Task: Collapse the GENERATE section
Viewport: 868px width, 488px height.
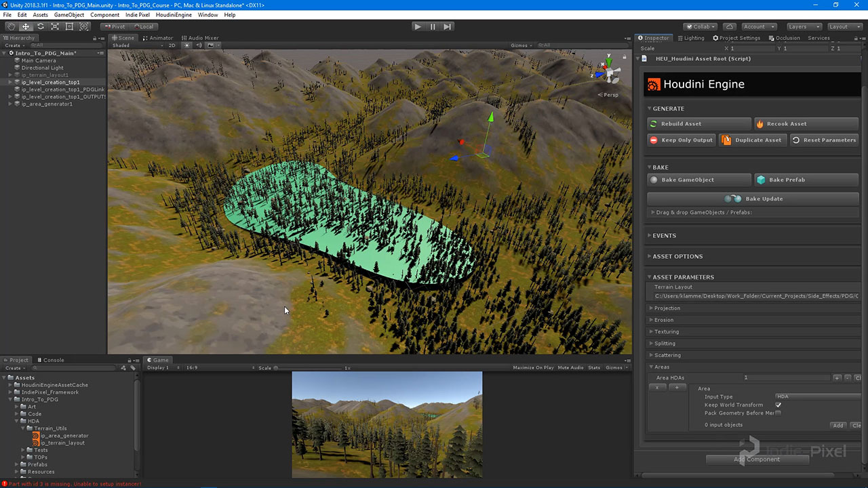Action: pyautogui.click(x=668, y=108)
